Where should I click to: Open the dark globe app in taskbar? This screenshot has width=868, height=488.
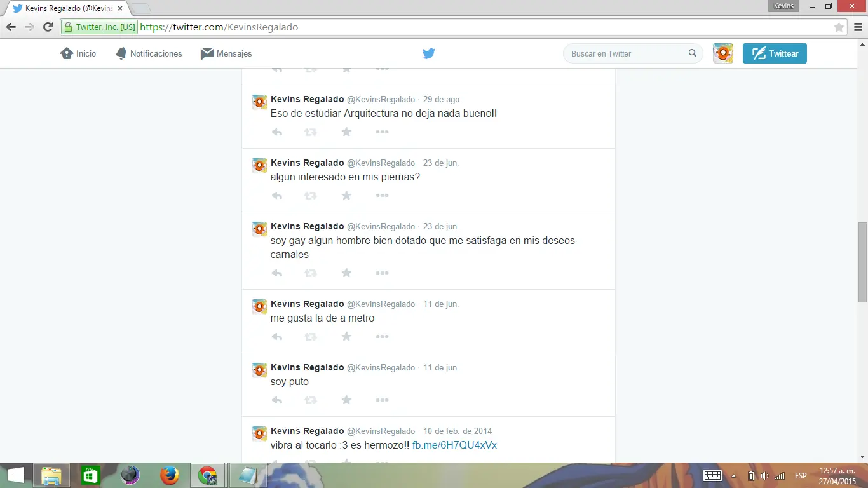coord(130,475)
